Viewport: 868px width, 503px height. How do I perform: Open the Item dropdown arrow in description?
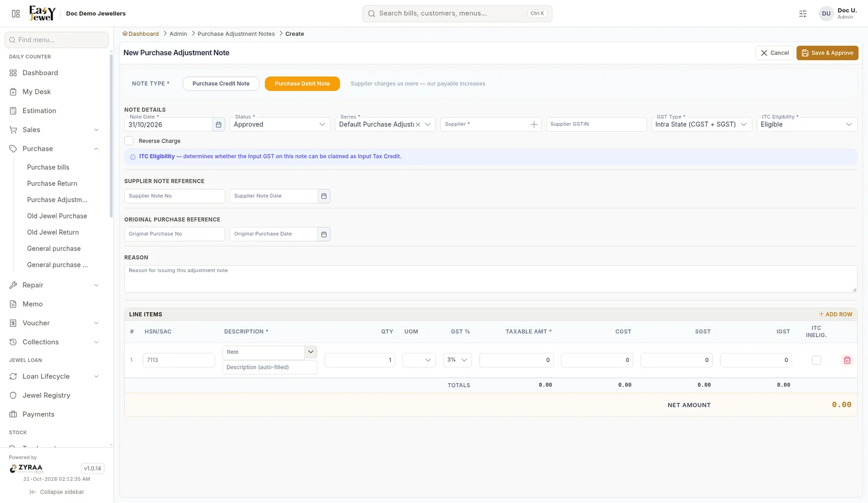pyautogui.click(x=311, y=352)
